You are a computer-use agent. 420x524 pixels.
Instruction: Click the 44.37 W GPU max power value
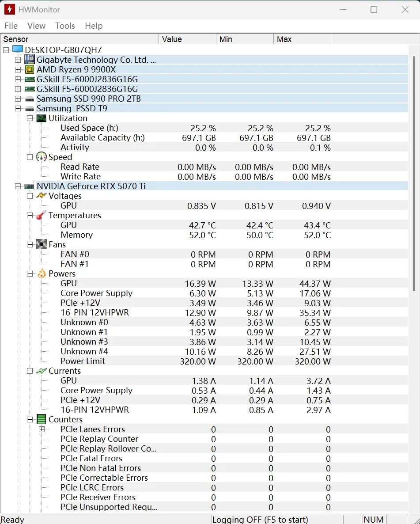click(x=315, y=284)
